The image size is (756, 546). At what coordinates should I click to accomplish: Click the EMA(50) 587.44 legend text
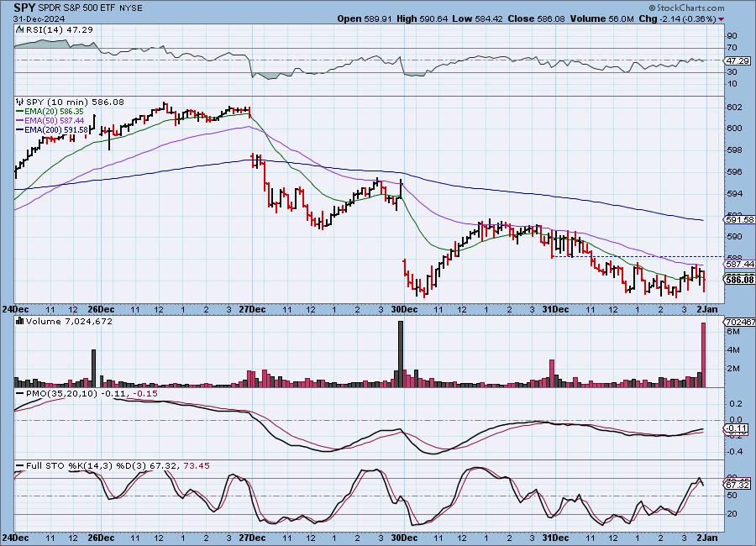(x=54, y=121)
